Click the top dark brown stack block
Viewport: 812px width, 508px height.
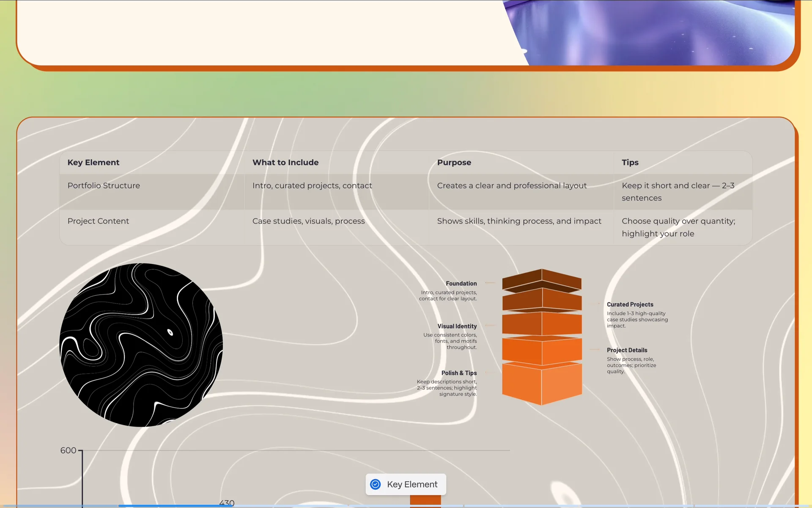click(x=542, y=281)
